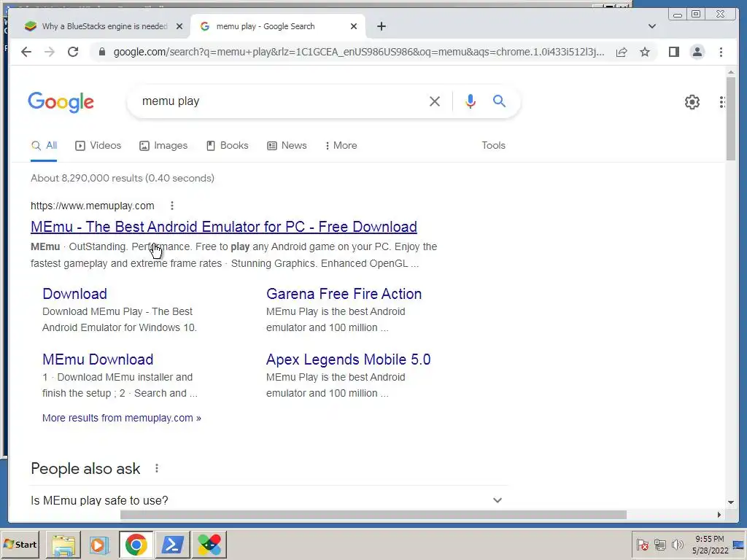747x560 pixels.
Task: Open Chrome's three-dot menu
Action: tap(721, 52)
